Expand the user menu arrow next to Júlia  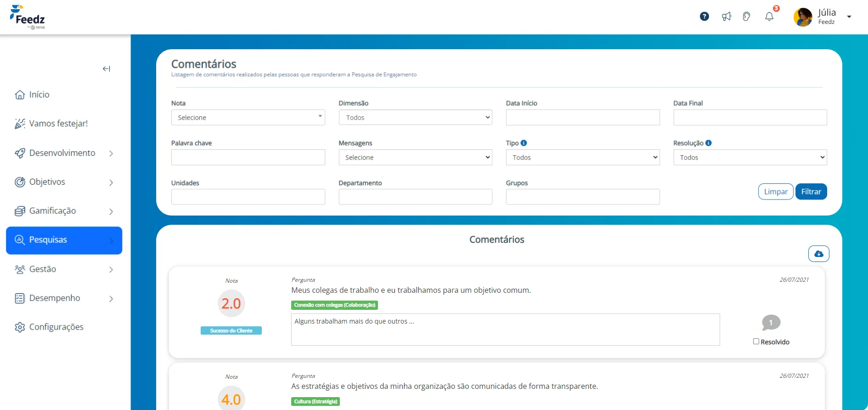click(x=849, y=17)
